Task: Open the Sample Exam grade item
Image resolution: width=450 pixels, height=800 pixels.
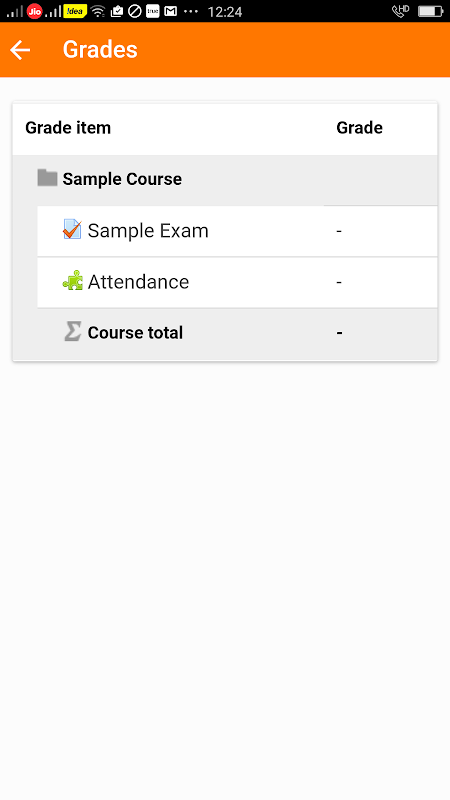Action: (x=237, y=231)
